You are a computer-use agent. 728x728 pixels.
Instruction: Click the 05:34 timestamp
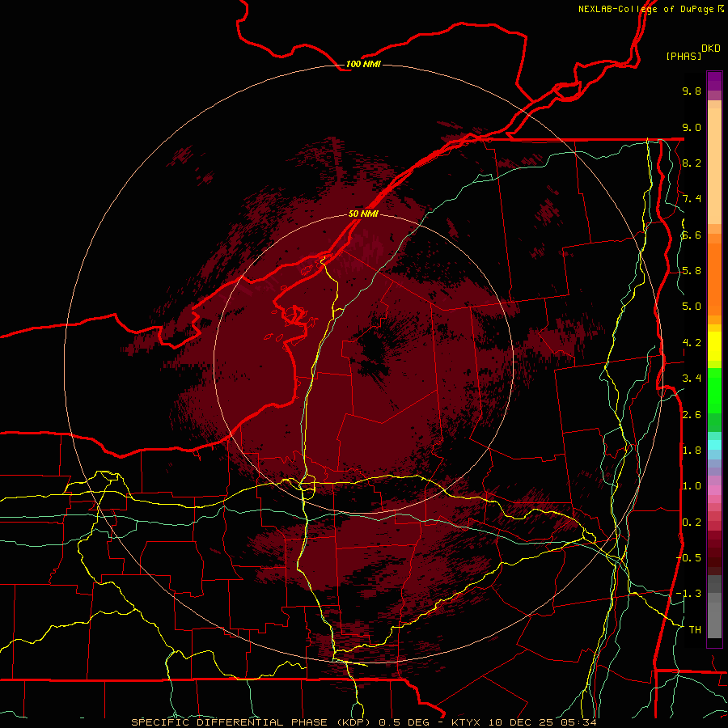tap(578, 722)
